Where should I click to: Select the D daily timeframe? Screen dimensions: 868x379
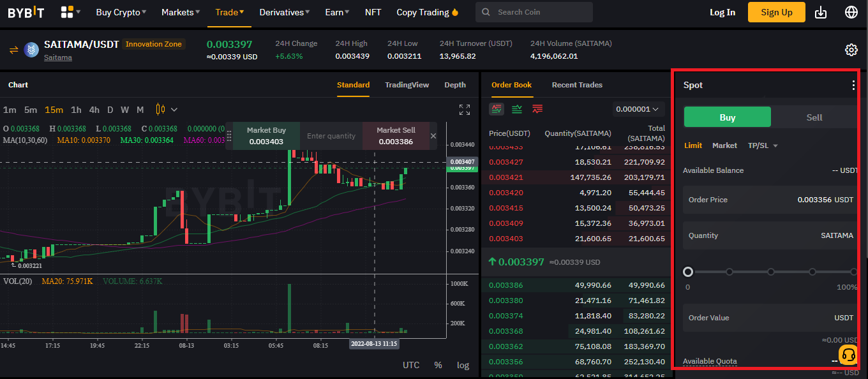point(110,110)
